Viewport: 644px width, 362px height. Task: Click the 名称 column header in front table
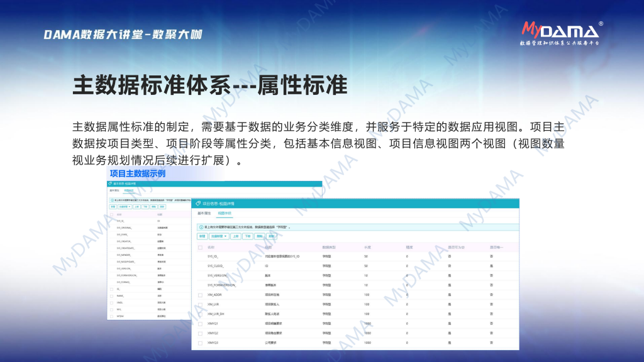[211, 247]
